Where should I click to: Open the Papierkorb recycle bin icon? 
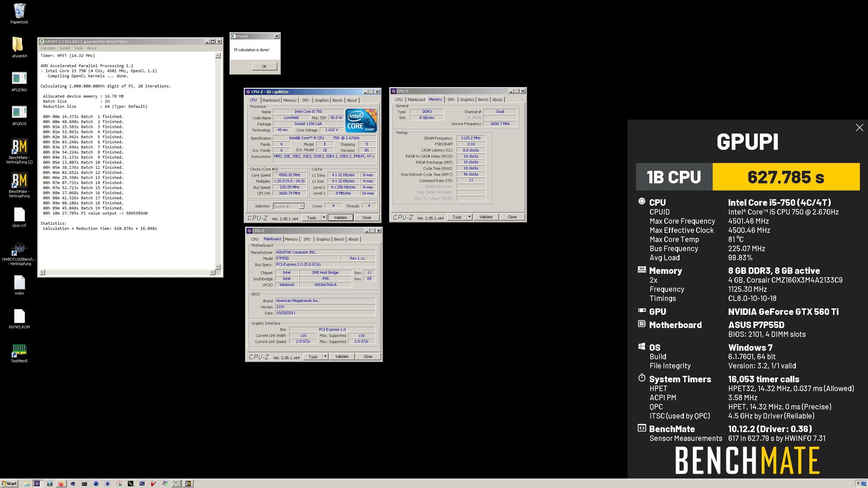pos(19,14)
